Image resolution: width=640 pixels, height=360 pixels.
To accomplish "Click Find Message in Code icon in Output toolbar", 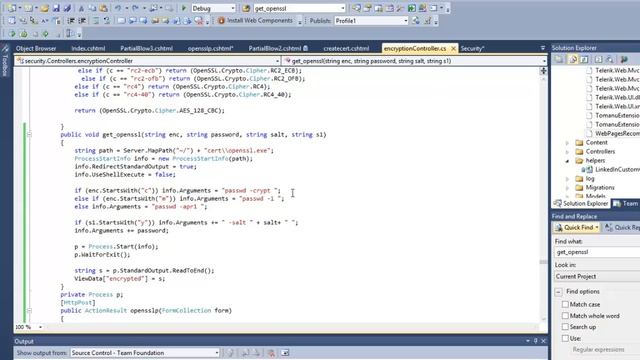I will pos(230,353).
